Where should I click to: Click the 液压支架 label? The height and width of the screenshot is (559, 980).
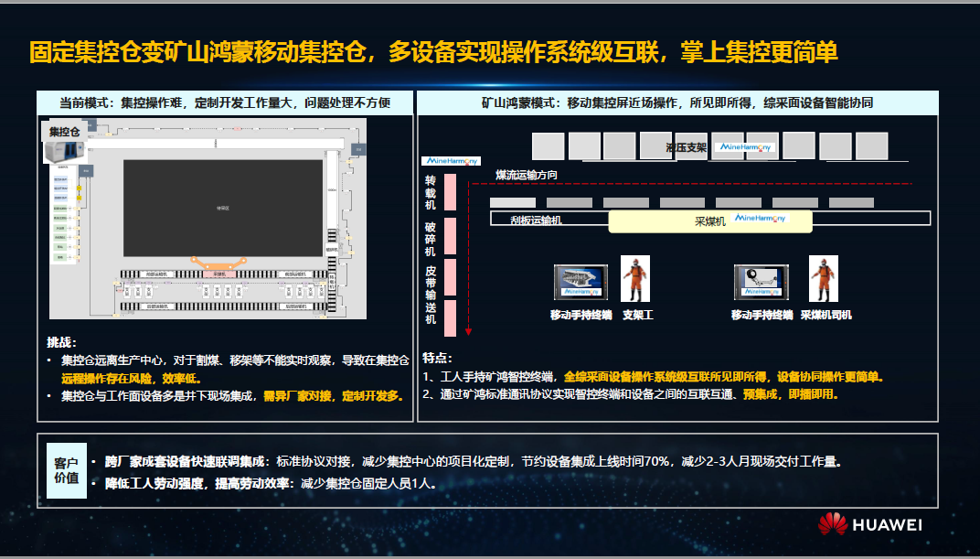pyautogui.click(x=687, y=147)
